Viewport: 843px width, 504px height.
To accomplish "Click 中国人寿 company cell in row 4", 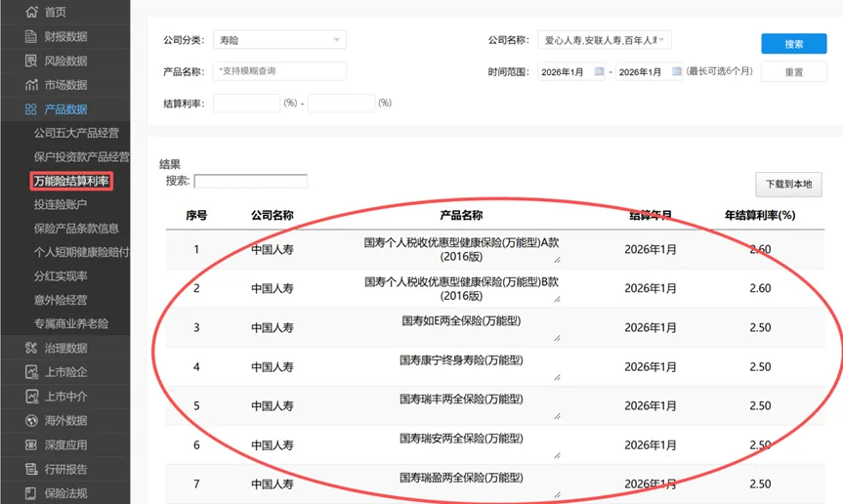I will tap(272, 367).
